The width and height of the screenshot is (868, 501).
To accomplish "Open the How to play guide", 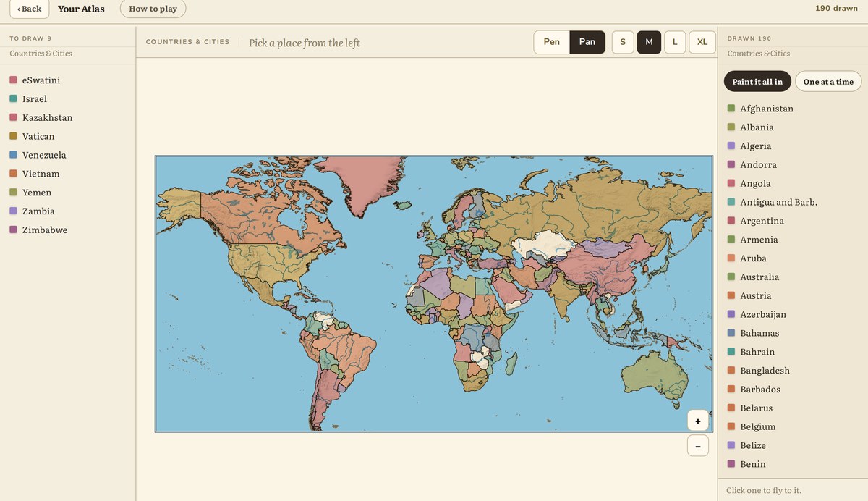I will [153, 9].
